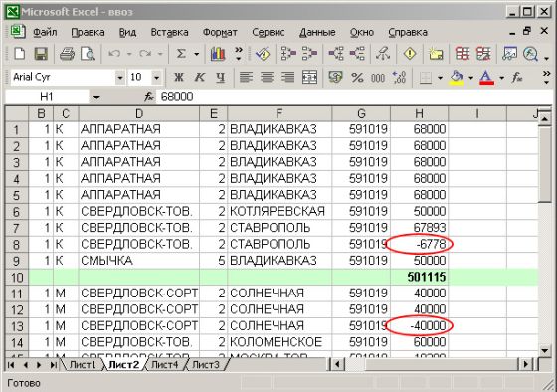557x392 pixels.
Task: Switch to the Лист1 sheet tab
Action: tap(83, 364)
